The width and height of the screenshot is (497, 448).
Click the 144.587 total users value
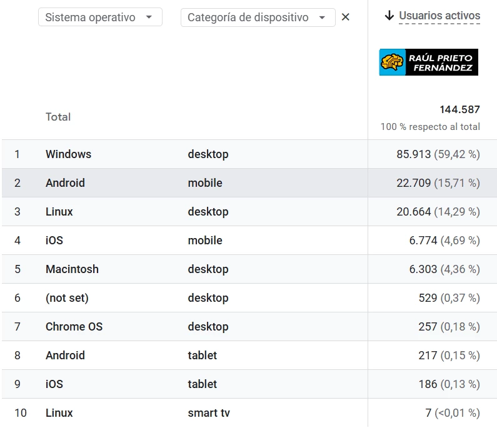tap(459, 109)
